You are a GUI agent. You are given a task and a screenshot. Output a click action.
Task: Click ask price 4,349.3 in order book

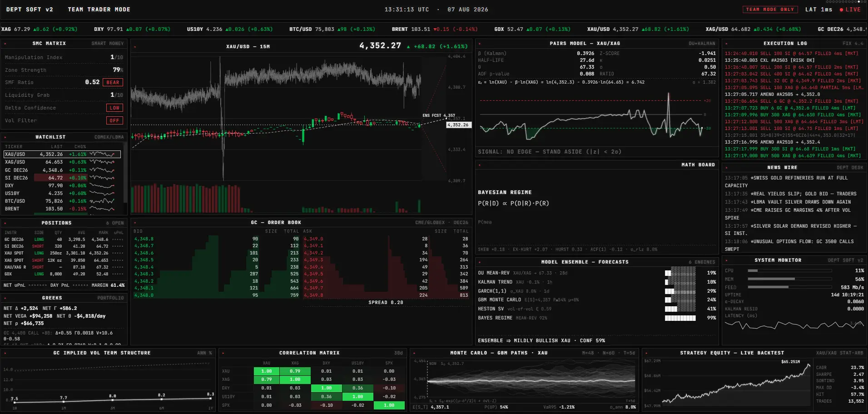point(313,260)
